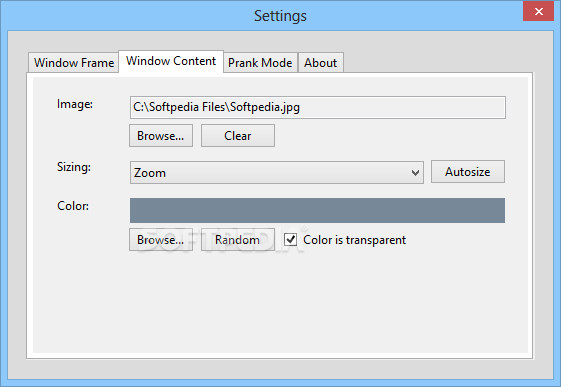
Task: Close the Settings window
Action: (x=538, y=11)
